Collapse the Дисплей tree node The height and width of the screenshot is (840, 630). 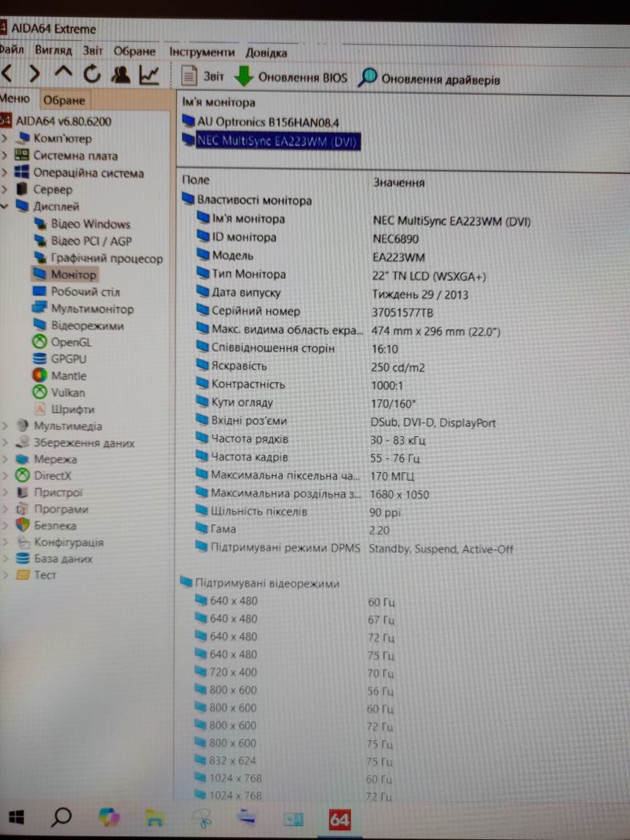5,206
